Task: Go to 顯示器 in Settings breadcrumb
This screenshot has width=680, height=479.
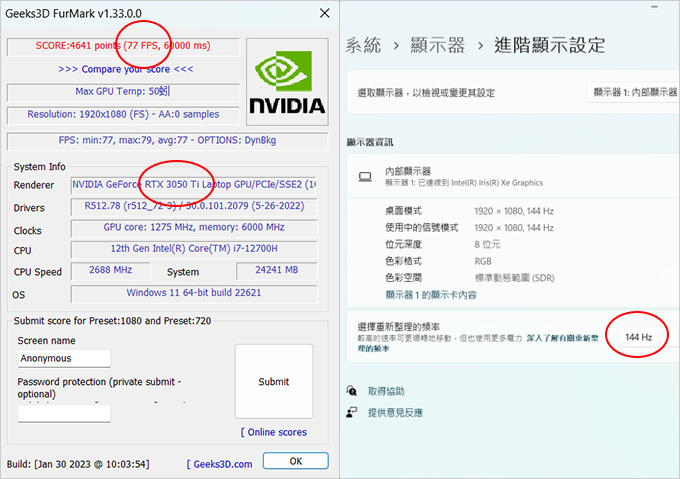Action: pos(437,45)
